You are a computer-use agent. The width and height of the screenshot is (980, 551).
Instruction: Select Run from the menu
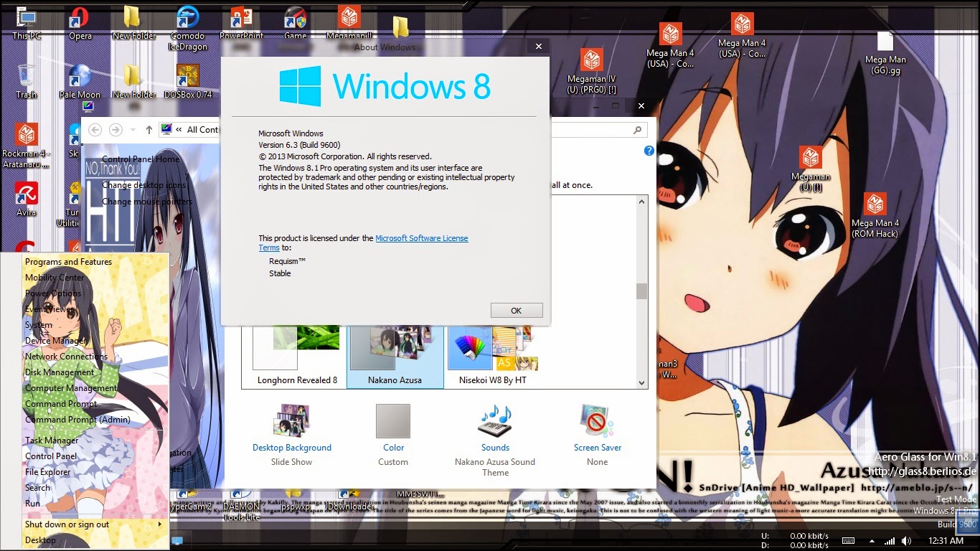point(32,504)
